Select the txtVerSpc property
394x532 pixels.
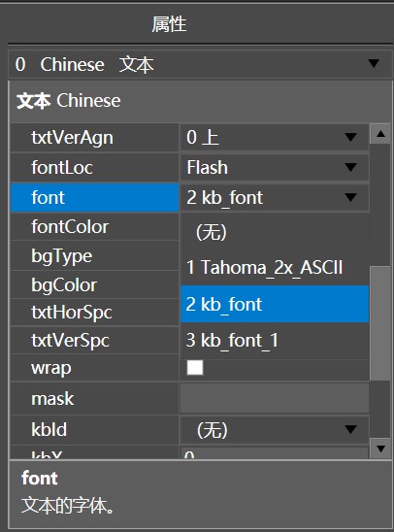tap(94, 341)
